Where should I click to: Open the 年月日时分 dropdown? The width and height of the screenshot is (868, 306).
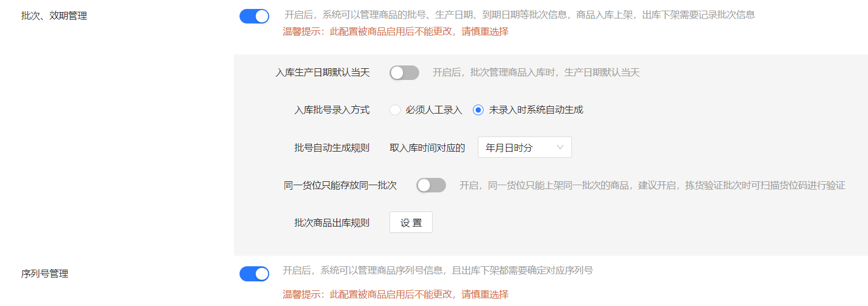tap(524, 147)
